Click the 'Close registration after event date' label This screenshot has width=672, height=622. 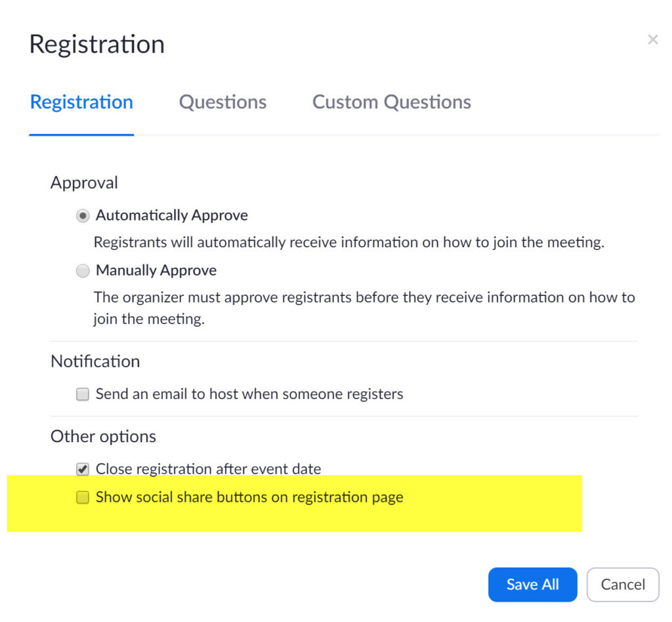pos(208,468)
